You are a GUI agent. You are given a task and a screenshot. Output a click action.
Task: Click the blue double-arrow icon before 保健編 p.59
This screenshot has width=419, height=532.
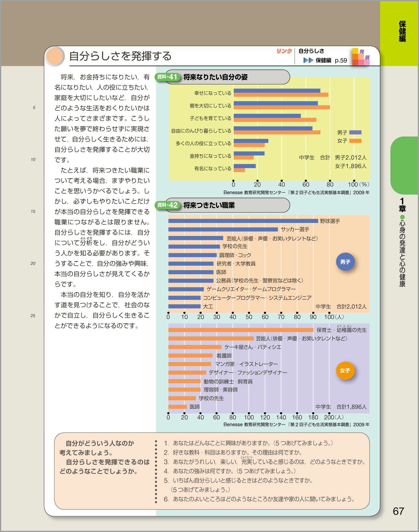308,61
